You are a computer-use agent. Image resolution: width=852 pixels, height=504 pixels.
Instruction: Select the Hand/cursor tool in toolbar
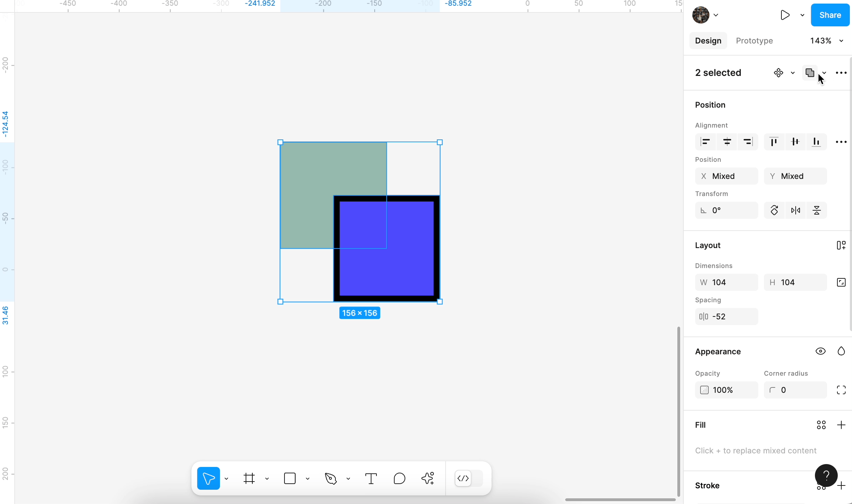click(209, 478)
